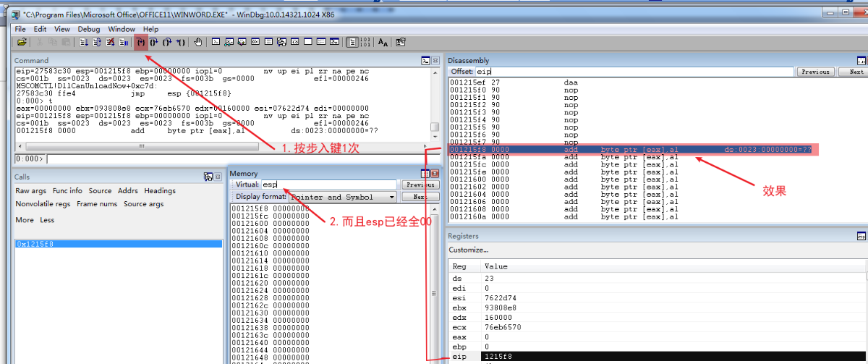Screen dimensions: 868x364
Task: Click the Memory pane's toolbar-menu icon
Action: 425,174
